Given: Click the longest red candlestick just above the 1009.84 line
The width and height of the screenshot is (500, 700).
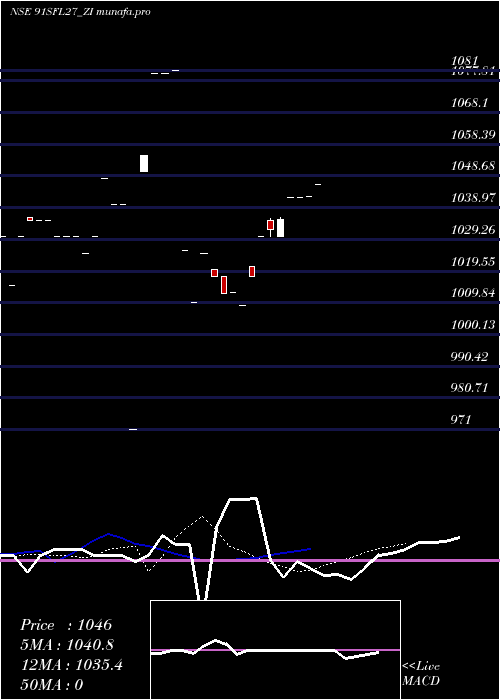Looking at the screenshot, I should coord(224,285).
